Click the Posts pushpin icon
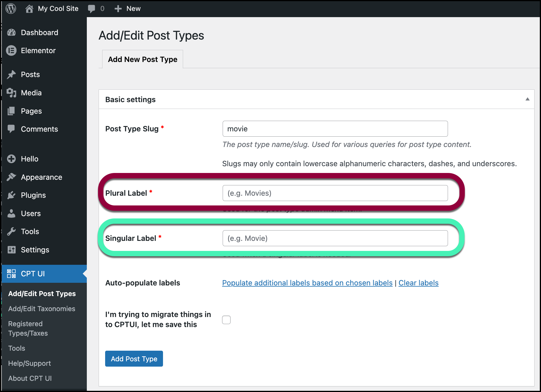Image resolution: width=541 pixels, height=392 pixels. click(12, 75)
